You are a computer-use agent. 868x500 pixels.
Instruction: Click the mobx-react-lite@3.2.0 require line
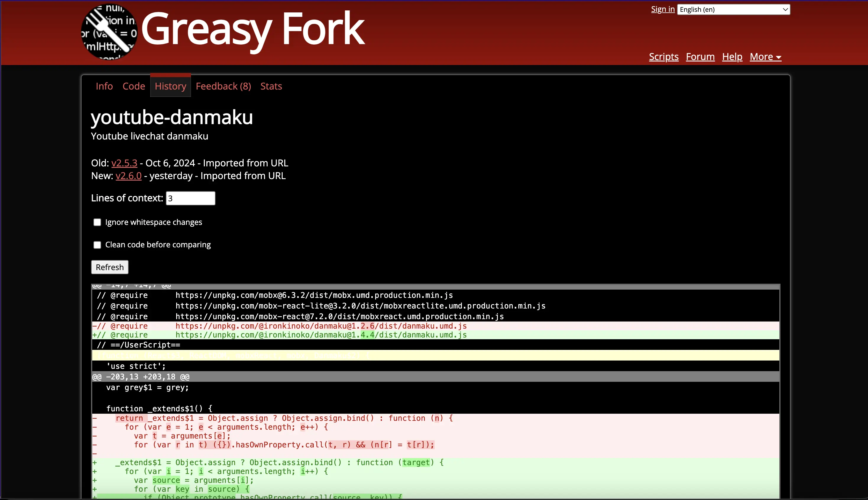tap(435, 306)
